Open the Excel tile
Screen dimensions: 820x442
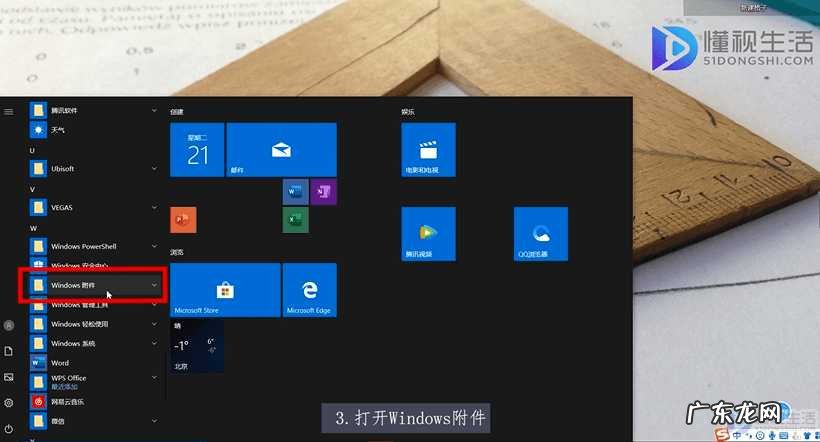coord(295,219)
